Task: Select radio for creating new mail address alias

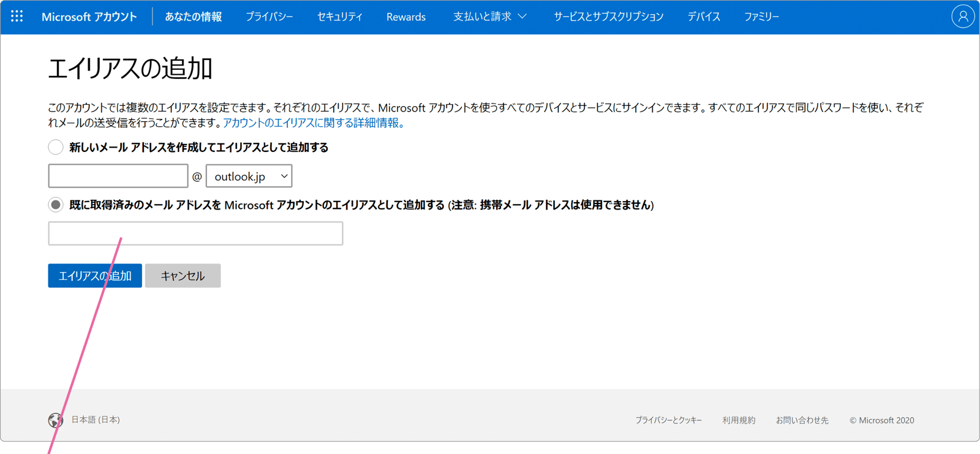Action: click(56, 147)
